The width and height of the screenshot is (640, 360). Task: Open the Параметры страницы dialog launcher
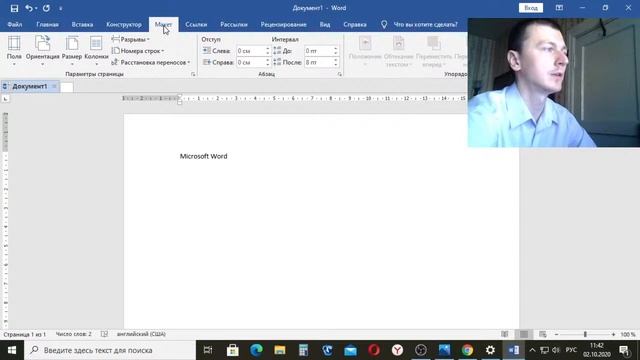(x=193, y=74)
